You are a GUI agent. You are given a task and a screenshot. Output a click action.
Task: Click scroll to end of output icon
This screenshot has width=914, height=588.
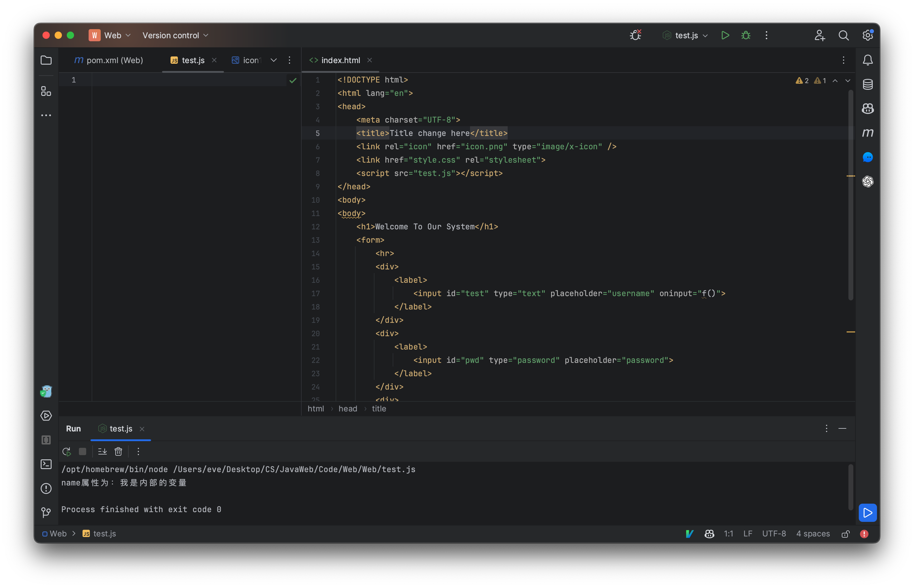click(102, 452)
